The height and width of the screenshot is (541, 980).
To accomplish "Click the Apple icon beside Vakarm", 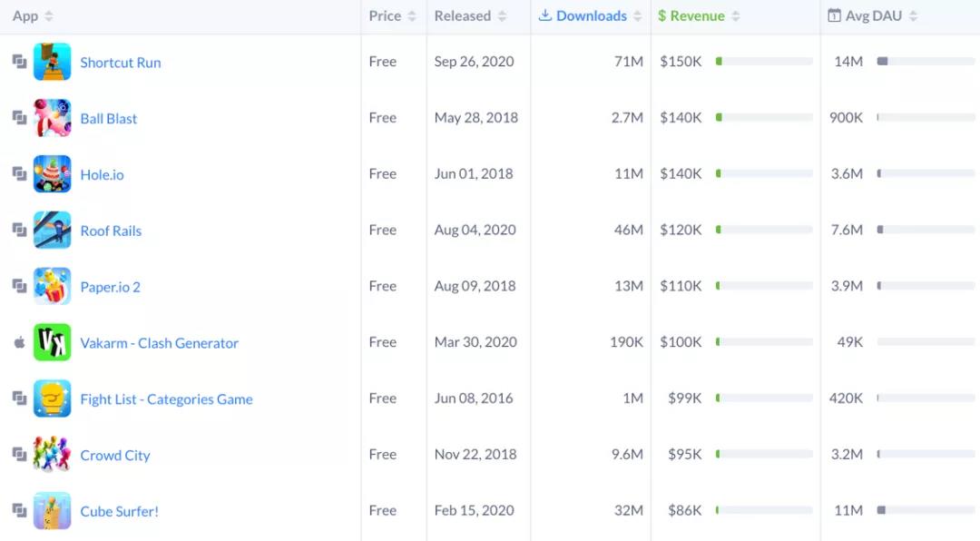I will pyautogui.click(x=19, y=342).
